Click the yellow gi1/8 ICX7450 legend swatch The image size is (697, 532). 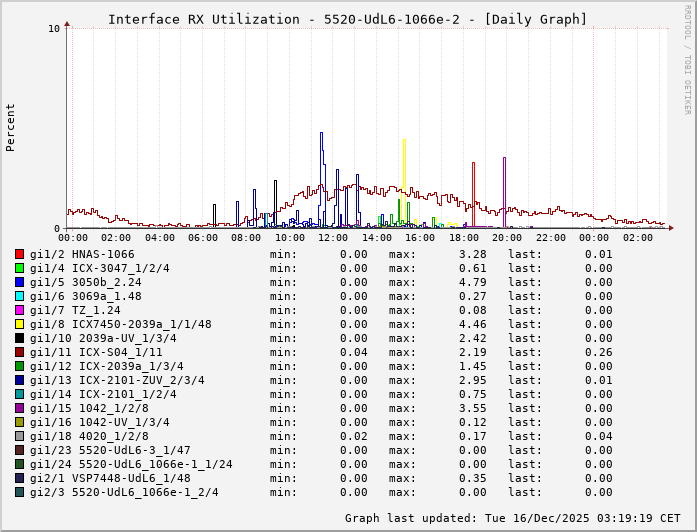pyautogui.click(x=19, y=324)
